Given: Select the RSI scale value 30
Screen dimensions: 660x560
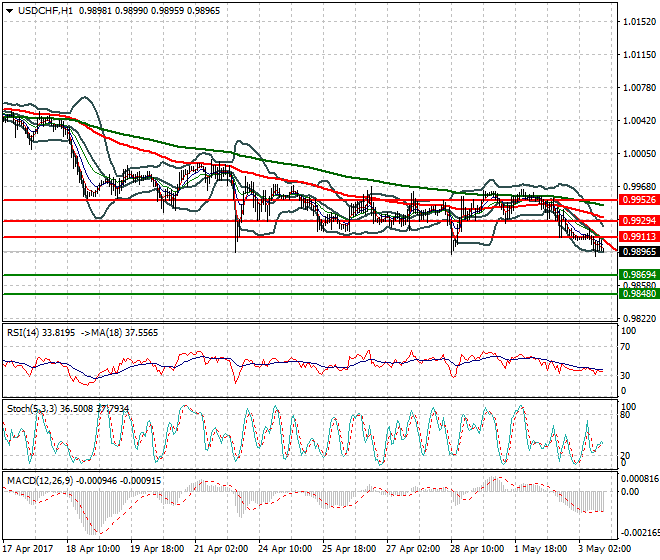Looking at the screenshot, I should (x=625, y=375).
